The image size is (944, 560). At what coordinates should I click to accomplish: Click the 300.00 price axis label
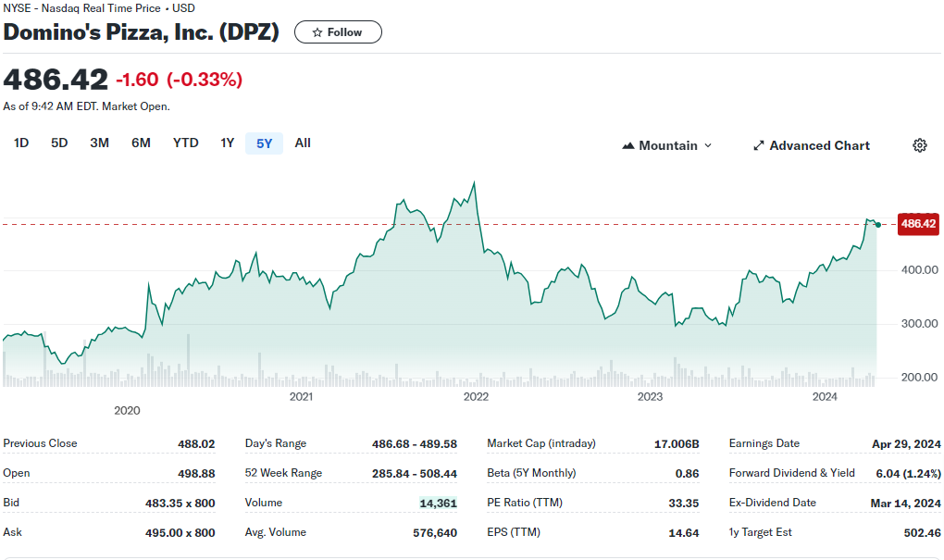[x=919, y=324]
